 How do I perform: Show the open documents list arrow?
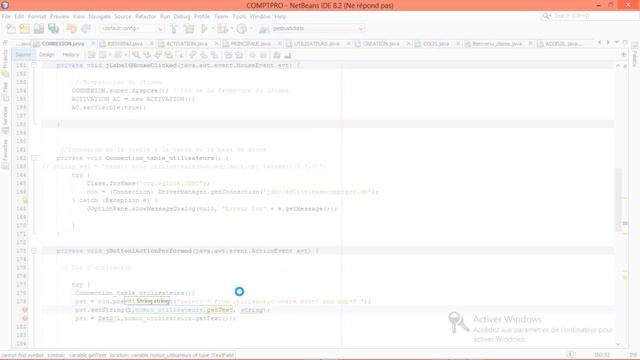(616, 42)
